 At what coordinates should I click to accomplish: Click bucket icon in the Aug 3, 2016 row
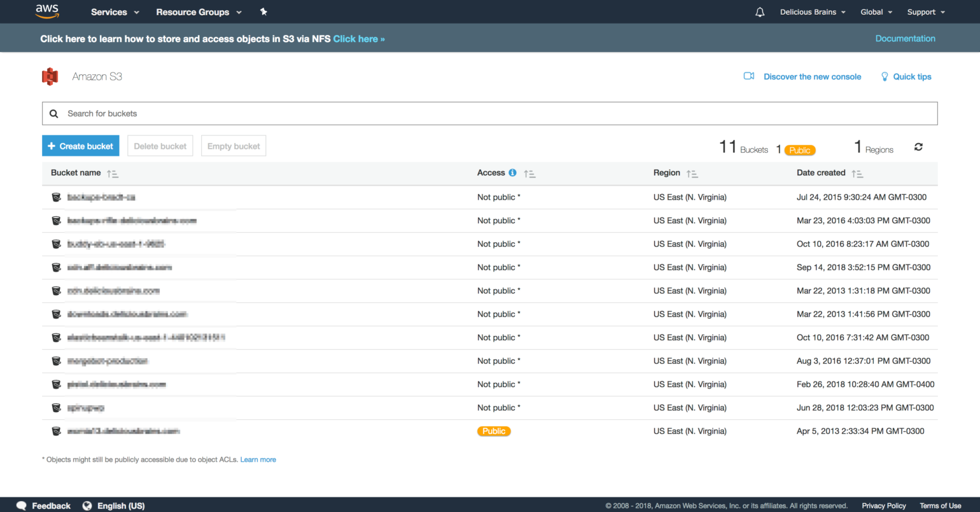pos(57,361)
